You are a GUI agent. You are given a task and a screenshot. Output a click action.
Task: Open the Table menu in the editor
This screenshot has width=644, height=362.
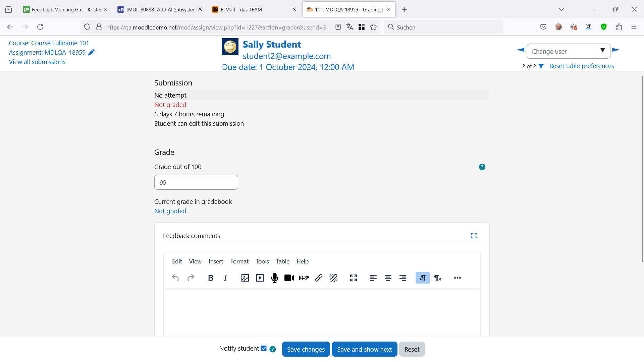click(283, 261)
